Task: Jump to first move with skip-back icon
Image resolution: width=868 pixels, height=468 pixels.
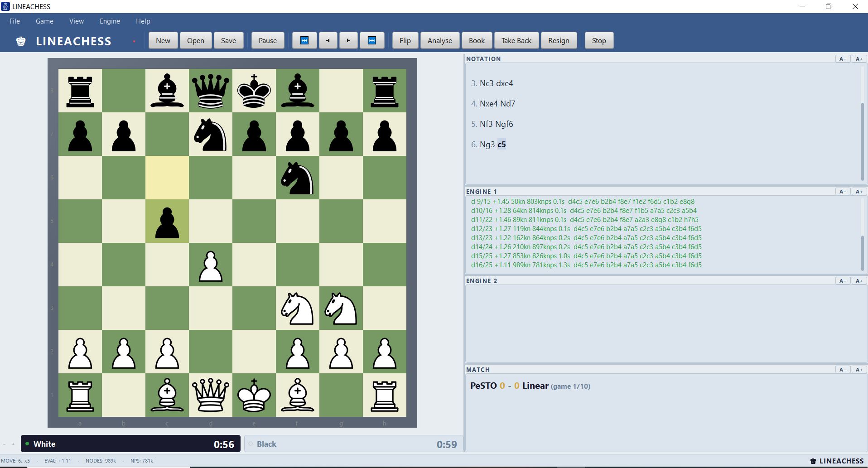Action: [x=304, y=40]
